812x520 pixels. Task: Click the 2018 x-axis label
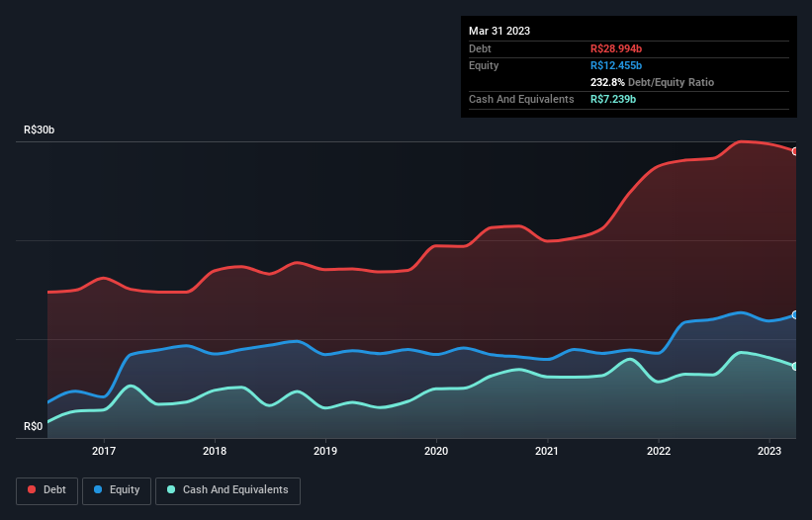[215, 451]
